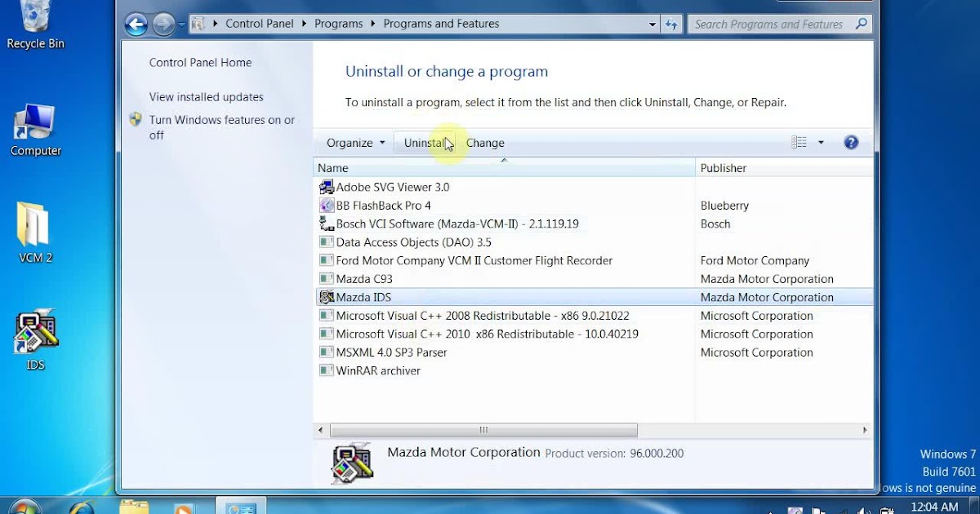Click the refresh button beside address bar
The width and height of the screenshot is (980, 514).
tap(671, 24)
